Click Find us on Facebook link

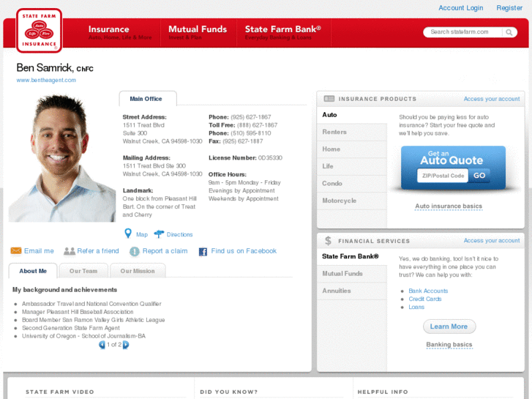click(244, 251)
